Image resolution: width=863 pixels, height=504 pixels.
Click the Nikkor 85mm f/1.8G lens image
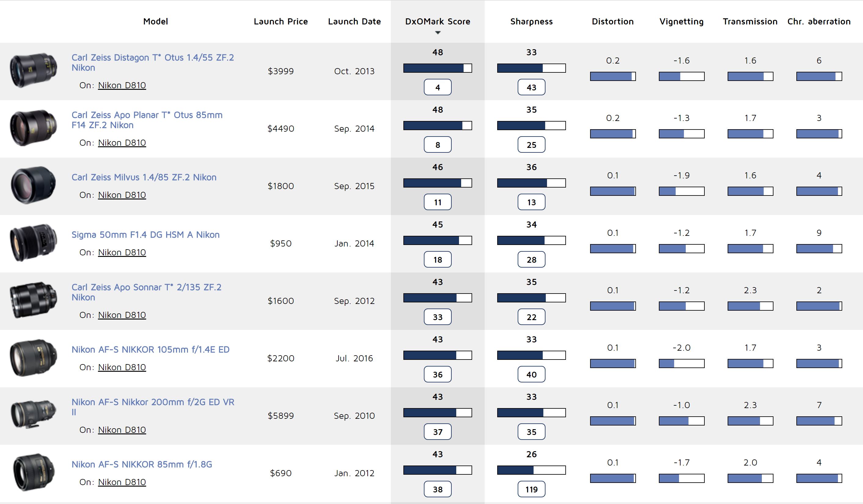(33, 472)
